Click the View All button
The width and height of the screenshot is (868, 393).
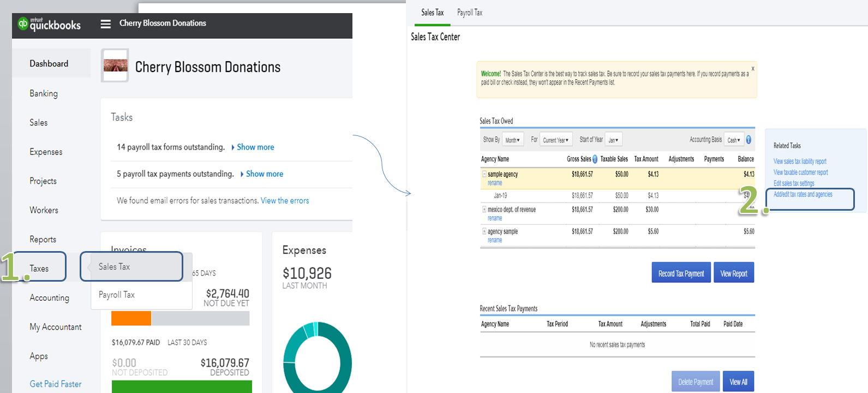click(x=739, y=382)
